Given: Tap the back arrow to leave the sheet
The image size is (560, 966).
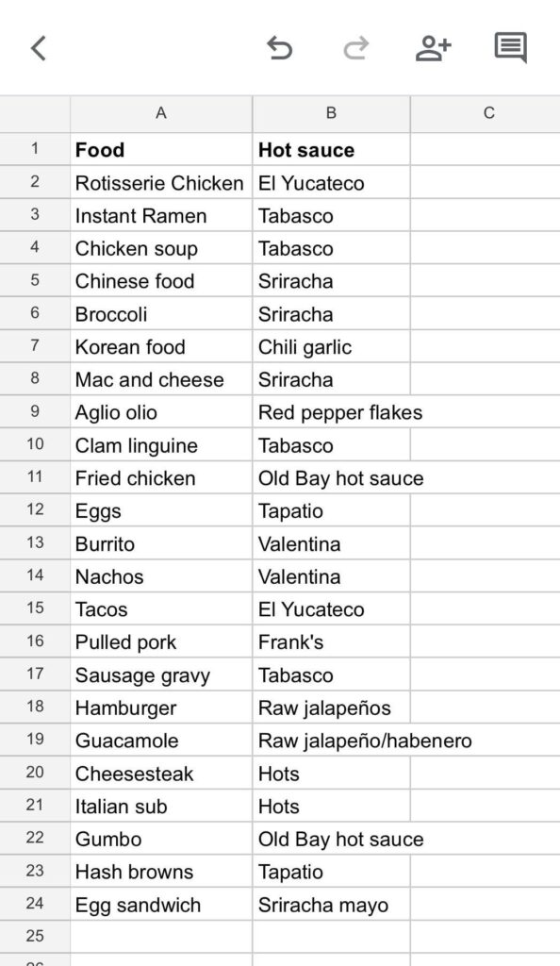Looking at the screenshot, I should [x=38, y=49].
